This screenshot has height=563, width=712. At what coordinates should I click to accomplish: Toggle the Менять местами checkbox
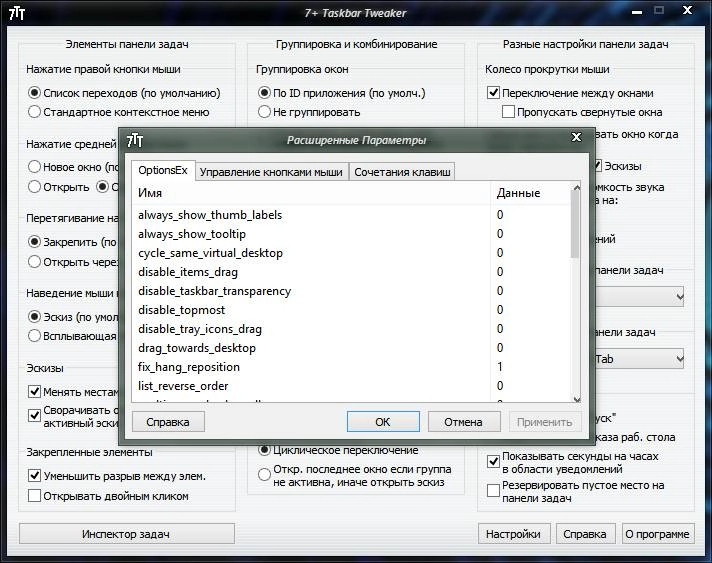pyautogui.click(x=35, y=391)
